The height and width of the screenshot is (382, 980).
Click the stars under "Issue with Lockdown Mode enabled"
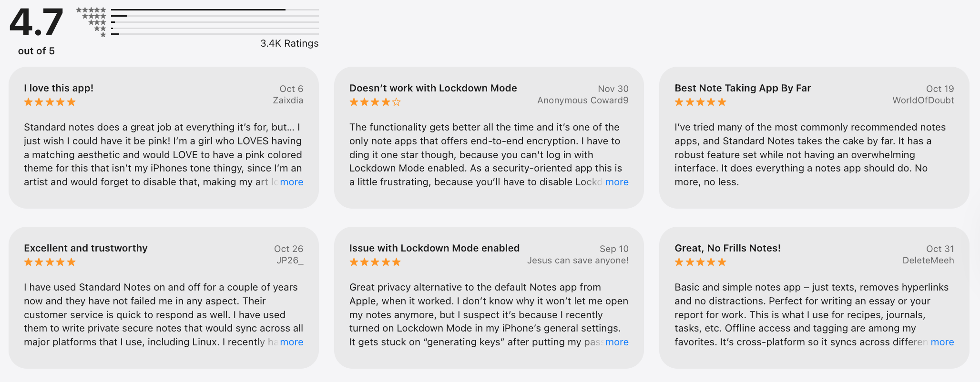click(375, 262)
